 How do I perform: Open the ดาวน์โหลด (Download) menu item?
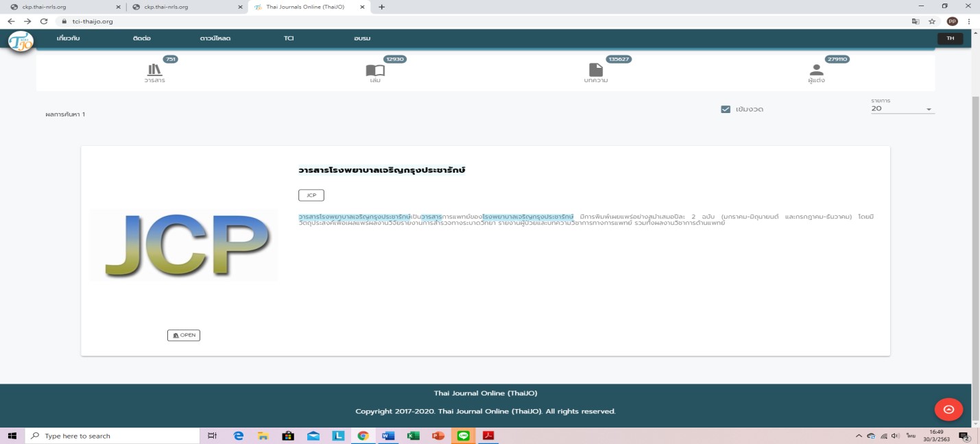point(215,38)
